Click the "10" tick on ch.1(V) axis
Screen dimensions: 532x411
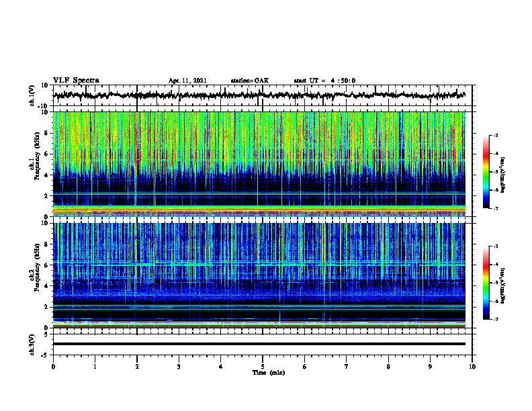[45, 85]
